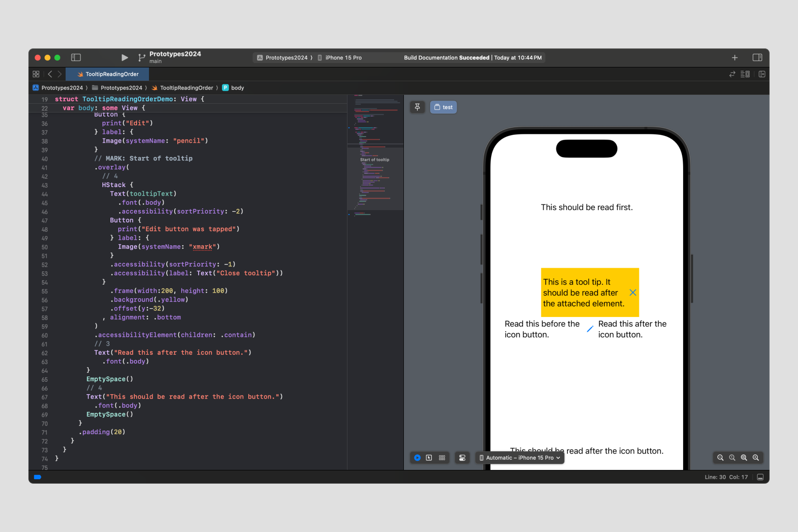Go back with the left chevron
Screen dimensions: 798x532
[x=50, y=74]
